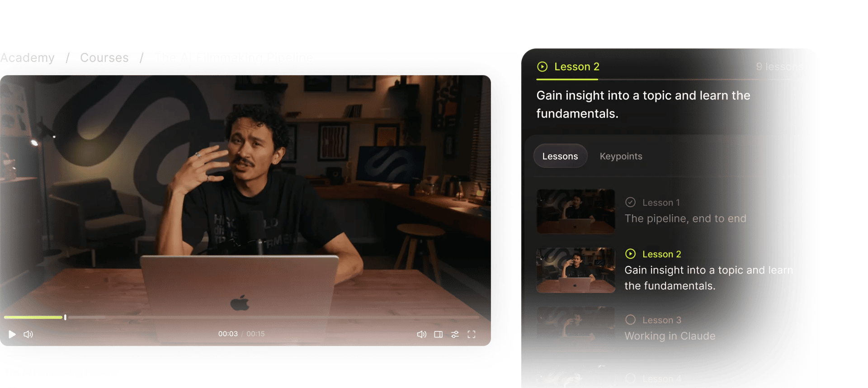Click the green Lesson 2 label in the list
The image size is (868, 388).
coord(662,254)
